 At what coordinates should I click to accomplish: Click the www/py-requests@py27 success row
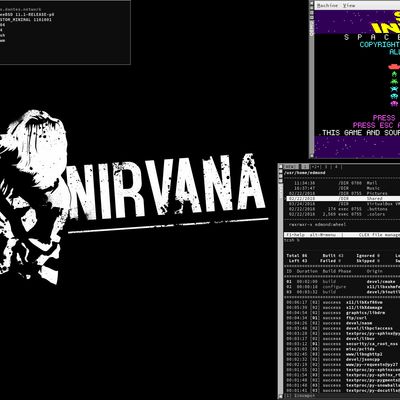343,365
